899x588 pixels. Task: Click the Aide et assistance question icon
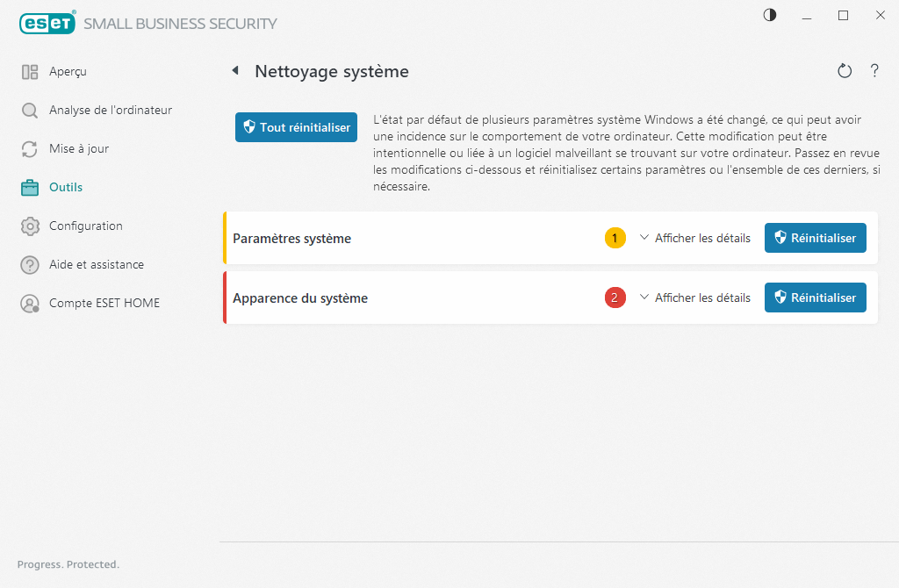pos(30,265)
